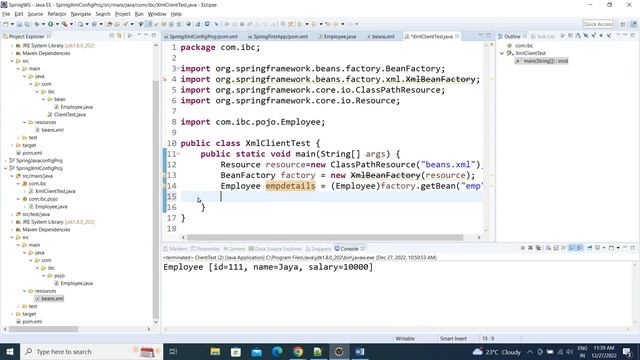Open the File menu

pyautogui.click(x=6, y=14)
